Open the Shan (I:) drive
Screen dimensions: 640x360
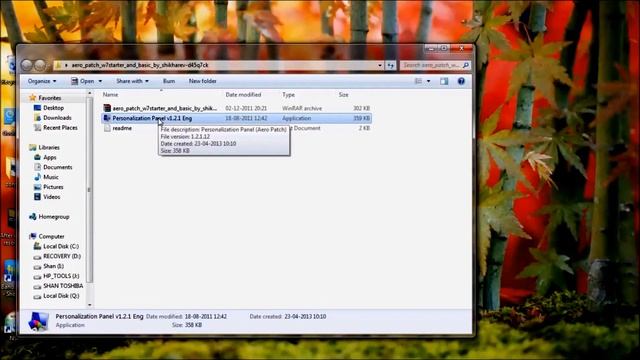point(53,266)
